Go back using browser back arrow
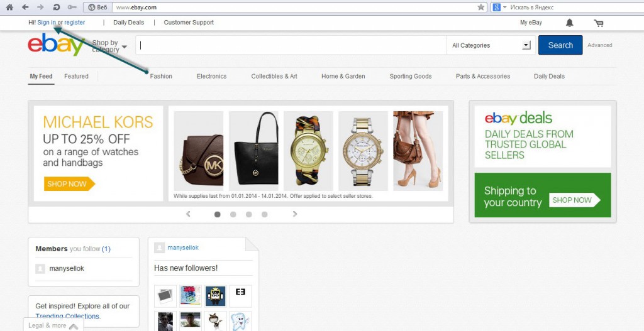The width and height of the screenshot is (644, 331). (x=25, y=7)
